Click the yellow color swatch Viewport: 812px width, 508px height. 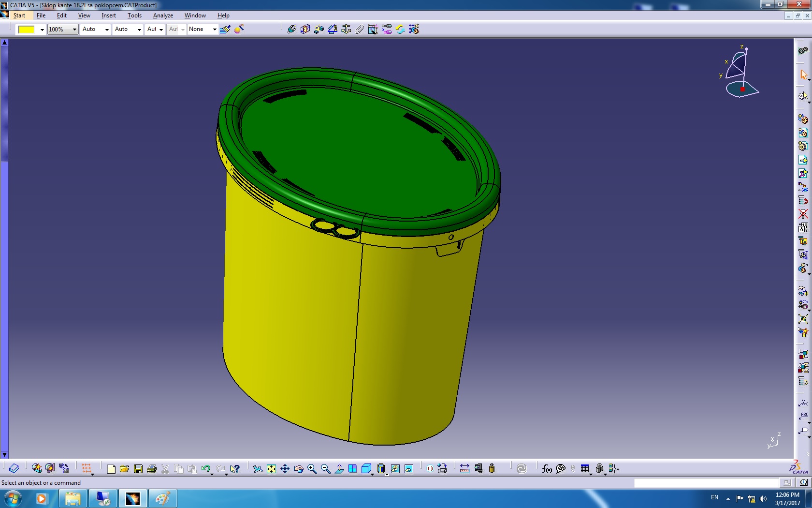tap(26, 30)
